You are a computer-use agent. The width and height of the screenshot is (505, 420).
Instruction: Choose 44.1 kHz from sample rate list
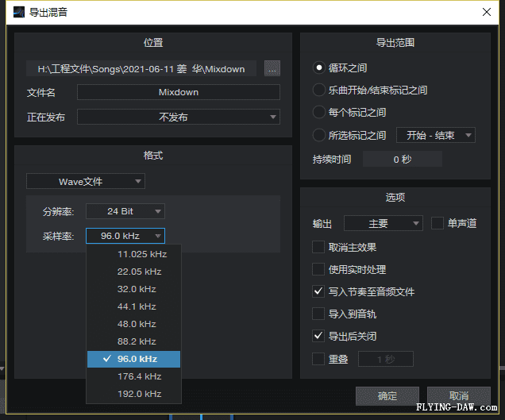pos(137,306)
